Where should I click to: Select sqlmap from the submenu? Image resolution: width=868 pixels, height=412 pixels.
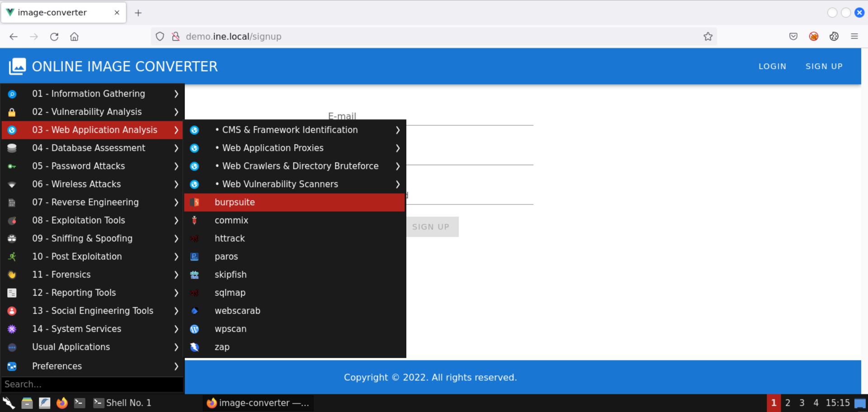(x=295, y=293)
